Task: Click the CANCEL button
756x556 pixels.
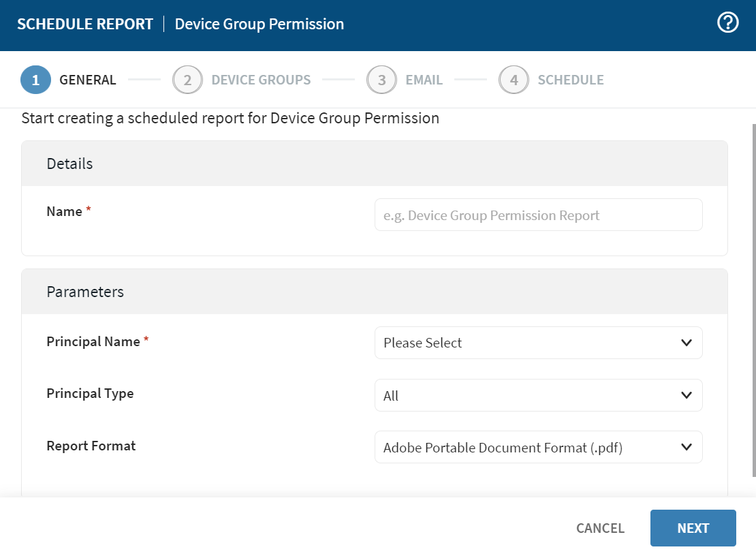Action: pyautogui.click(x=600, y=528)
